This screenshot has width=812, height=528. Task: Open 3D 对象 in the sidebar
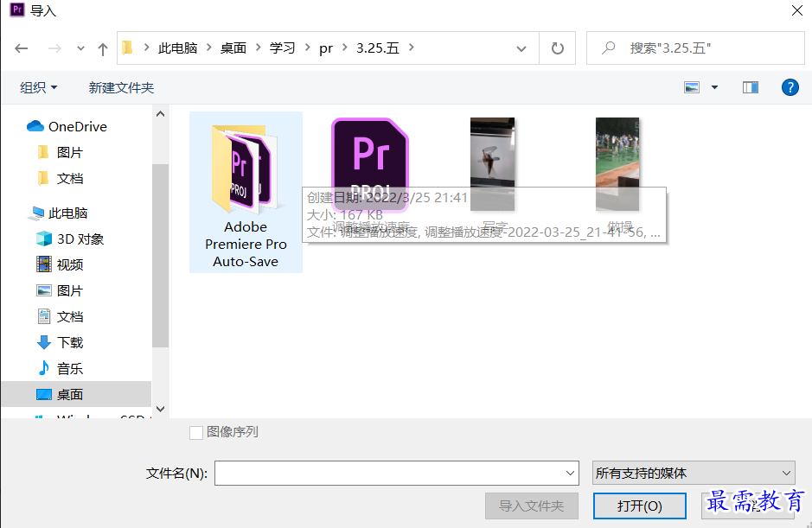point(80,239)
